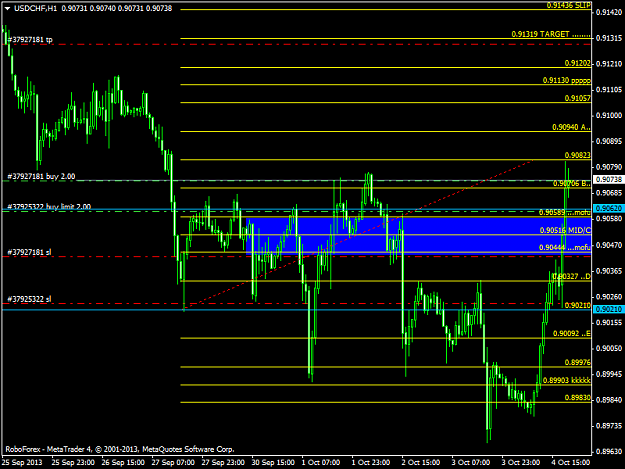Viewport: 625px width, 469px height.
Task: Click the 0.89903 kkkkk line label
Action: point(566,380)
